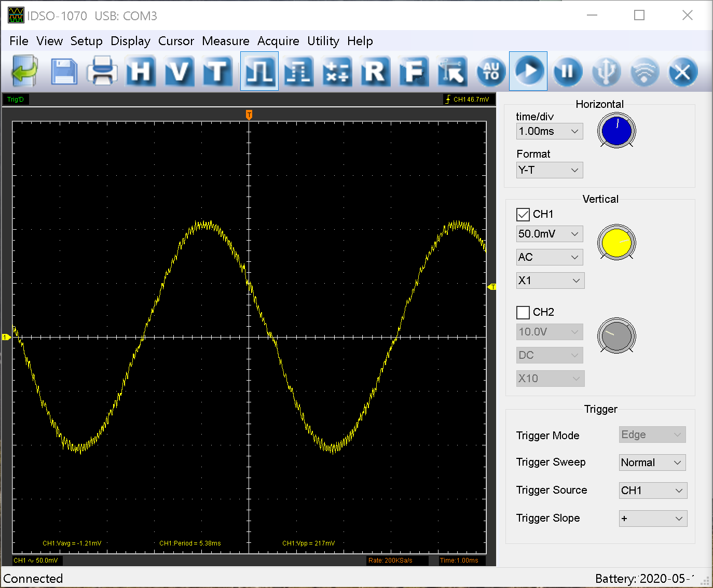This screenshot has width=713, height=588.
Task: Select the H horizontal toolbar button
Action: point(141,71)
